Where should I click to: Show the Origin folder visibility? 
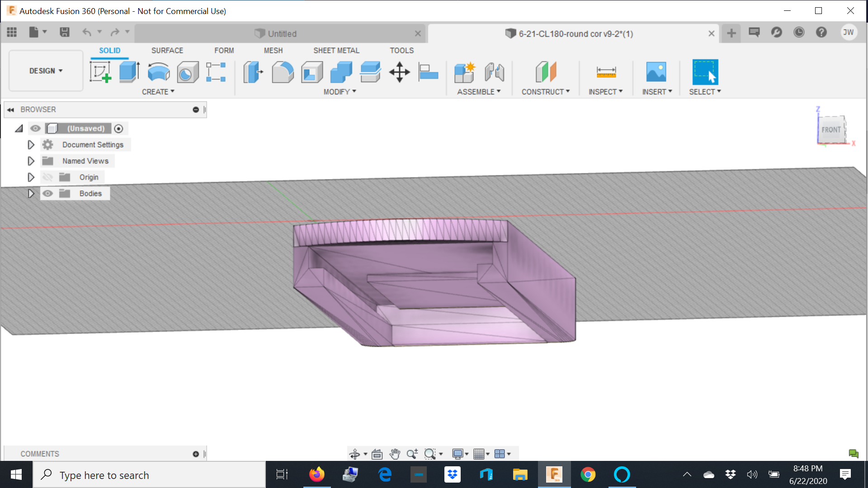[x=47, y=177]
